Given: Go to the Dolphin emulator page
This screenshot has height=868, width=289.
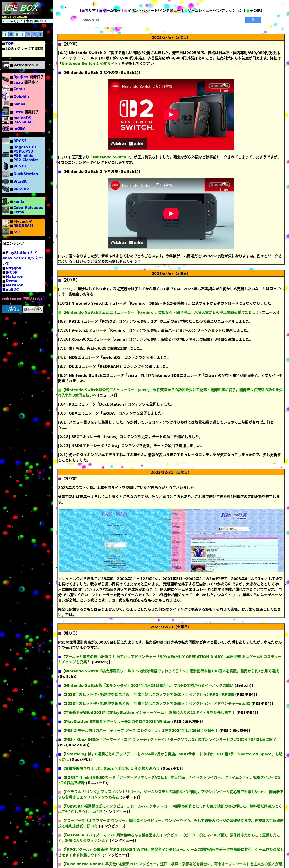Looking at the screenshot, I should [x=21, y=97].
